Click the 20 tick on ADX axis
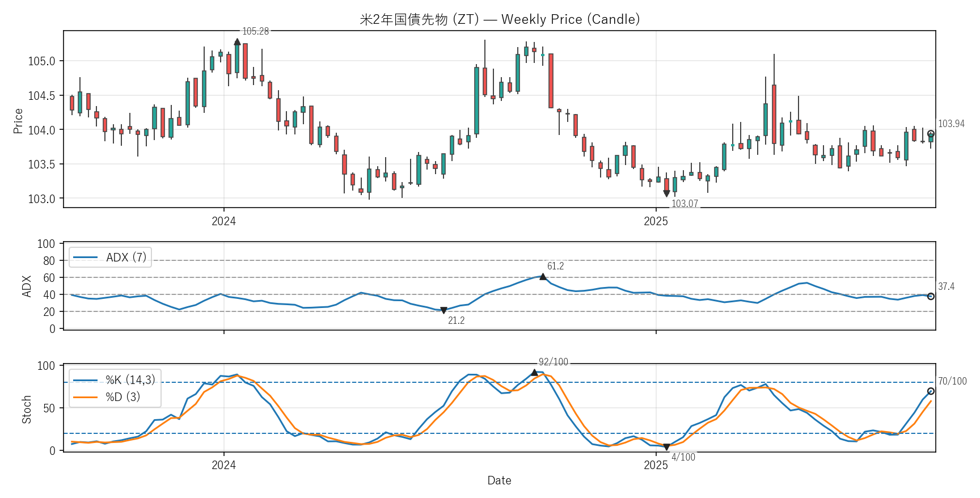 pos(49,312)
